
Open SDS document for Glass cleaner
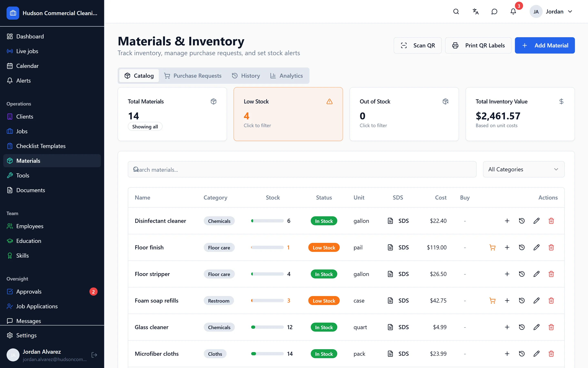pos(398,327)
